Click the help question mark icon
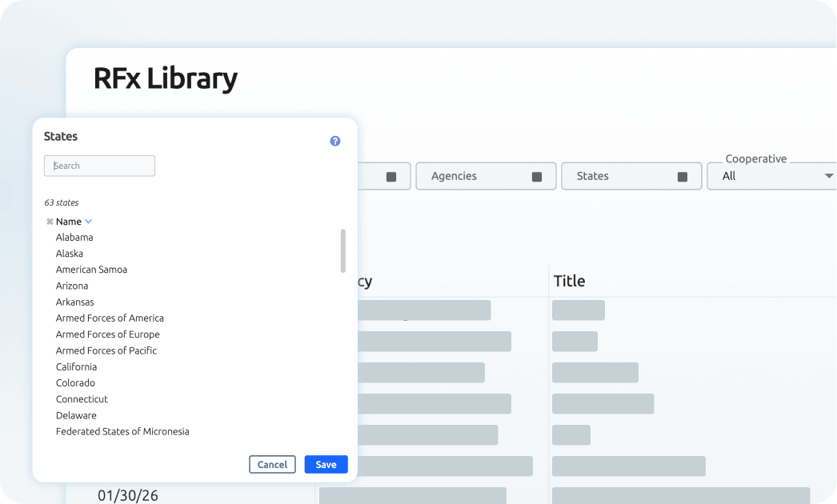Screen dimensions: 837x504 tap(334, 141)
